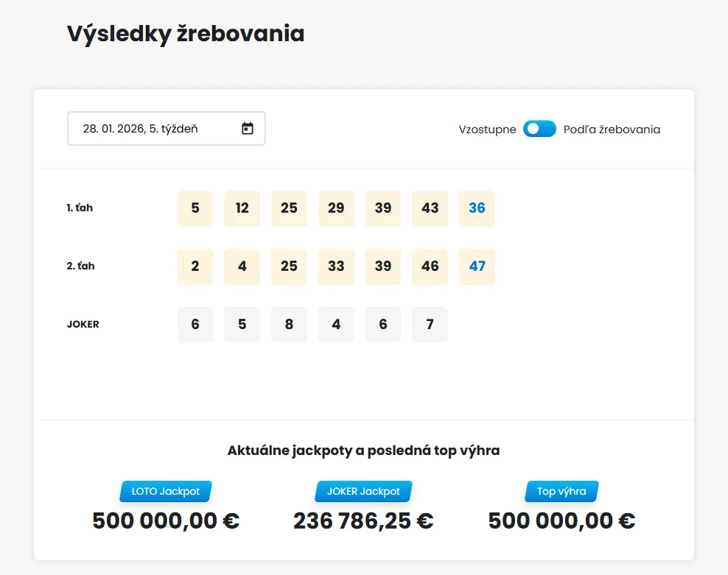Image resolution: width=728 pixels, height=575 pixels.
Task: Switch the toggle to Podľa žrebovania
Action: [539, 128]
